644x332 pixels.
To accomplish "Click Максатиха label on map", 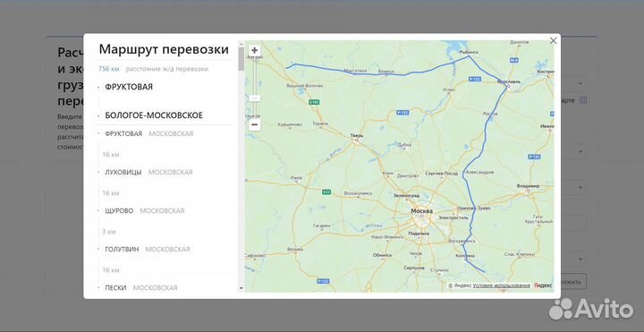I will [x=355, y=71].
